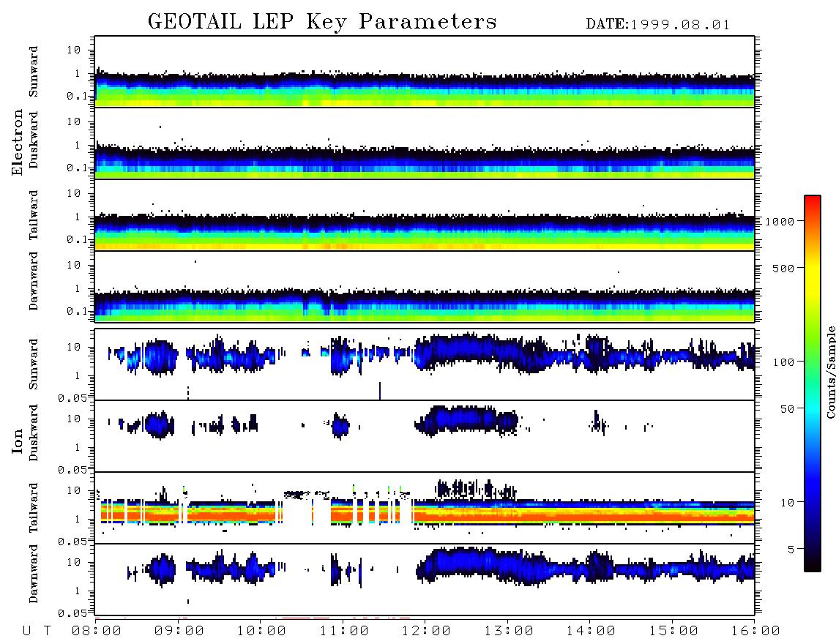
Task: Click the 13:00 time tick label
Action: pos(509,631)
